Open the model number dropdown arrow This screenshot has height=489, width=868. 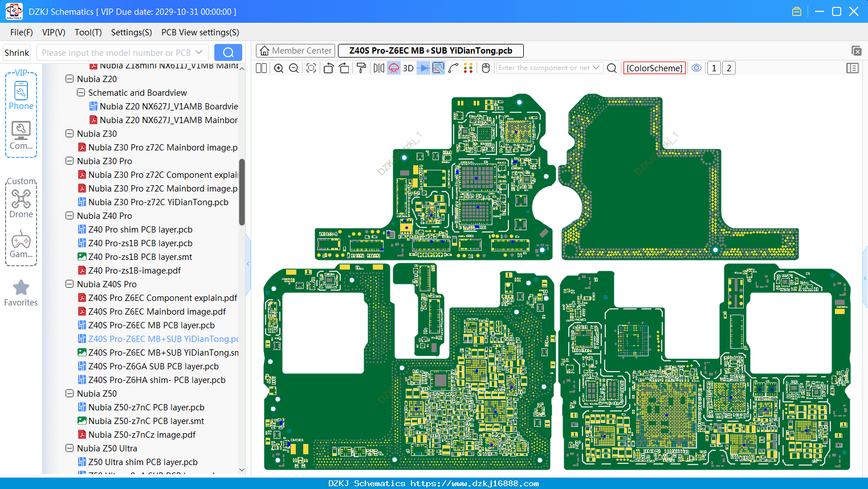[199, 52]
